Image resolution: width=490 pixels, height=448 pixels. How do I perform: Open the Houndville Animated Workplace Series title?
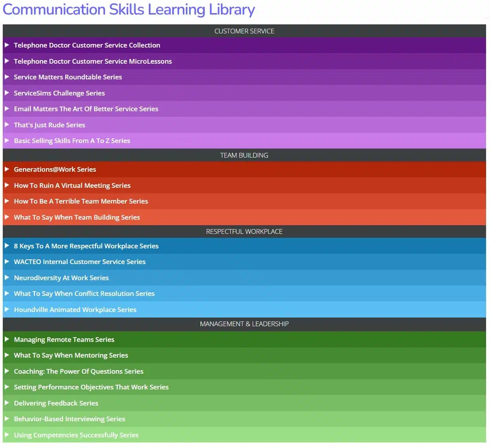[x=75, y=310]
